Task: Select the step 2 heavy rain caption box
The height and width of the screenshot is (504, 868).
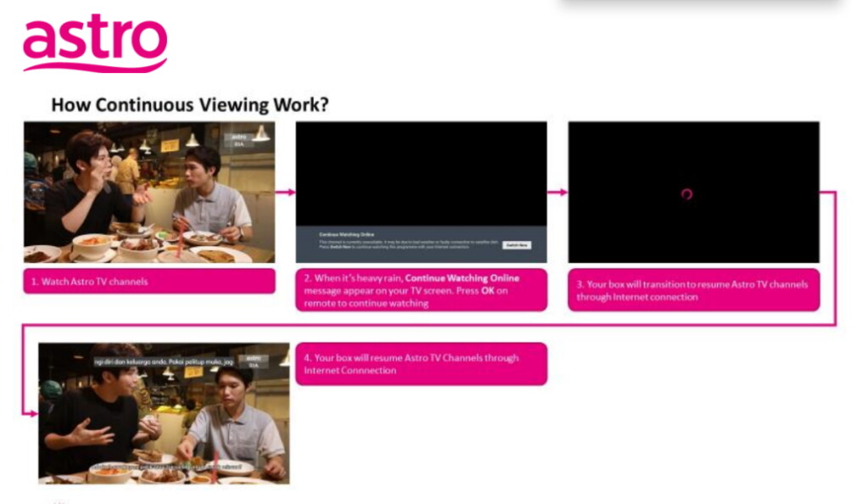Action: pos(420,290)
